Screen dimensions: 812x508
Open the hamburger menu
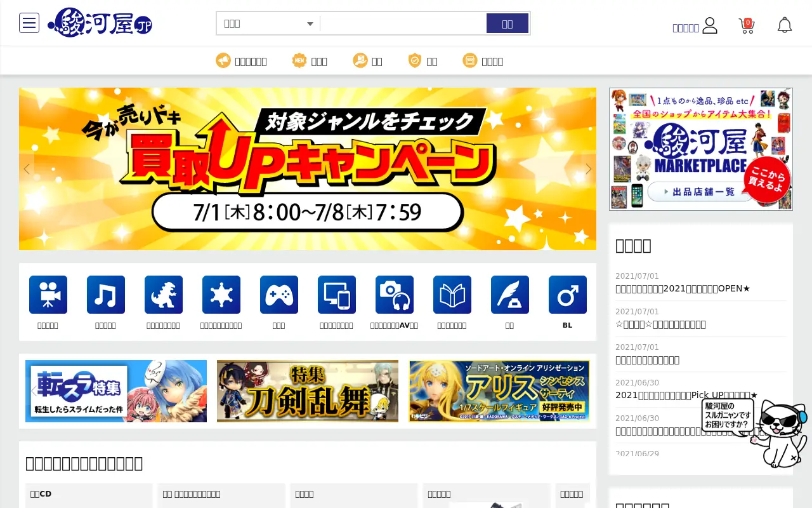click(29, 23)
